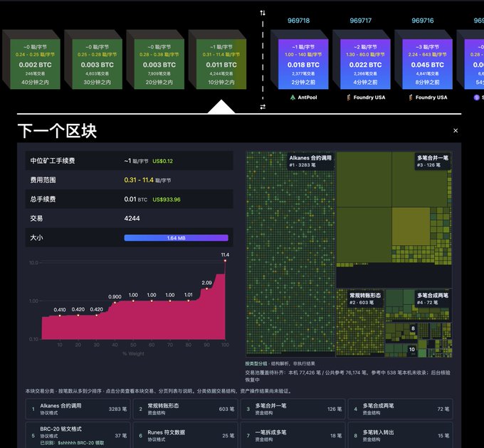484x448 pixels.
Task: Select mined block with 0.018 BTC
Action: 302,64
